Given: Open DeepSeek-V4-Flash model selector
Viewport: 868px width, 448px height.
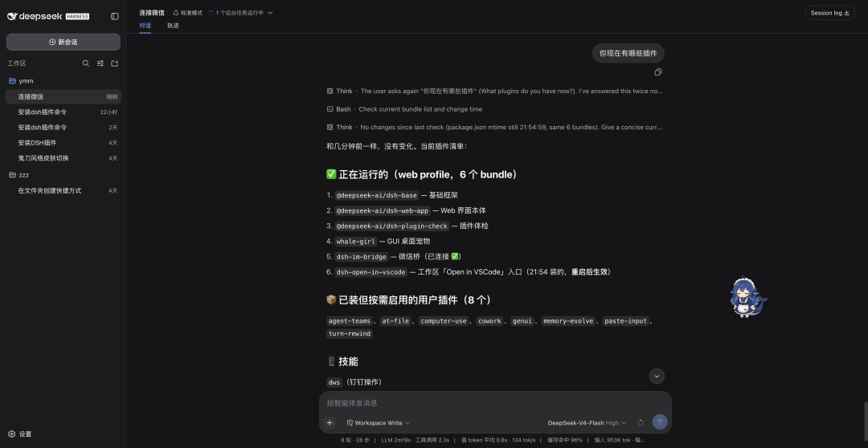Looking at the screenshot, I should (587, 422).
